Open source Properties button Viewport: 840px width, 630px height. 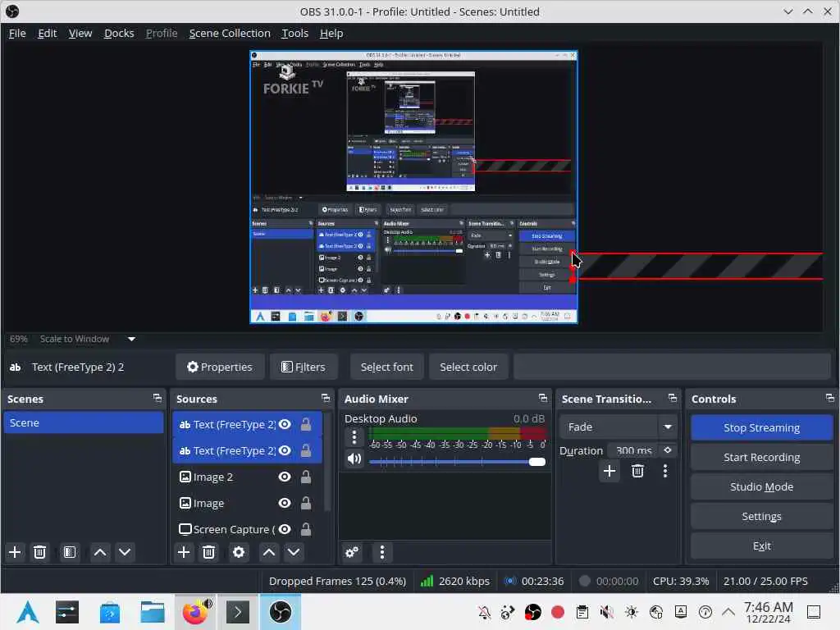[220, 367]
